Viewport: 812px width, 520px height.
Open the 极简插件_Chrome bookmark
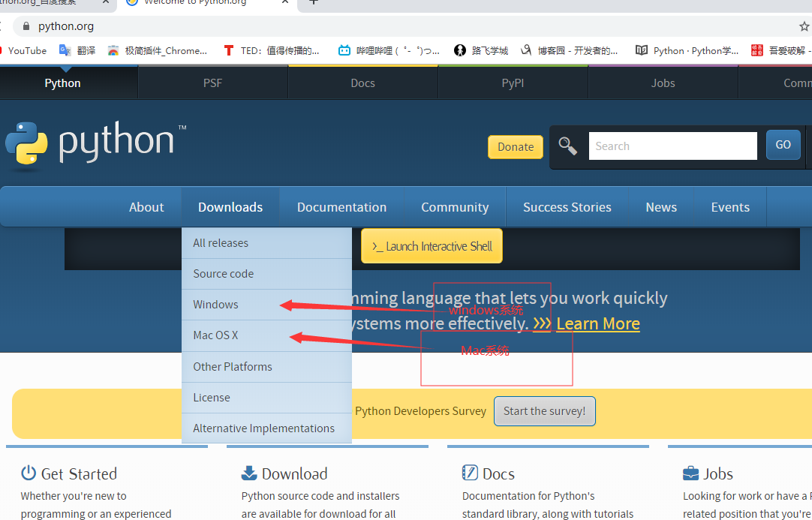coord(157,51)
